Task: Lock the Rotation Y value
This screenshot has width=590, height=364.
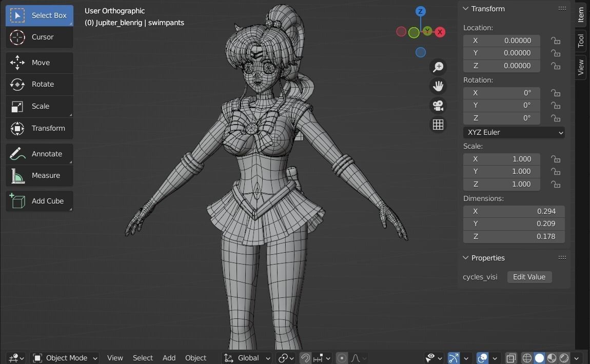Action: 556,106
